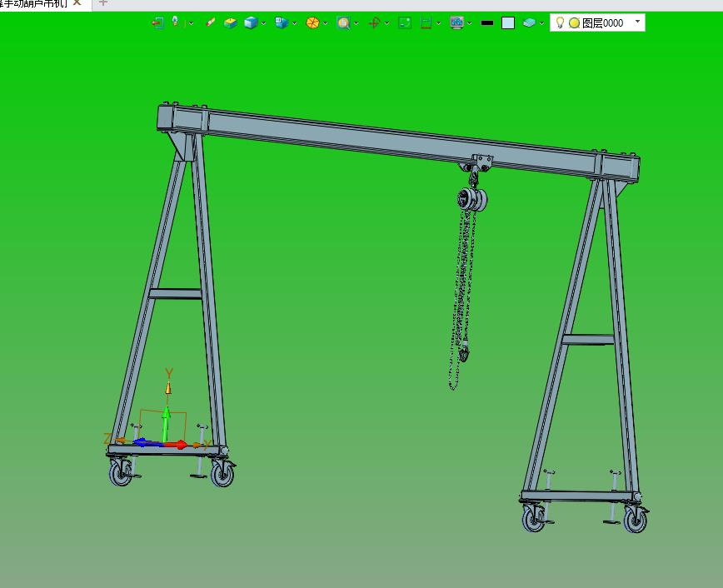Click the yellow layer color circle

point(574,23)
